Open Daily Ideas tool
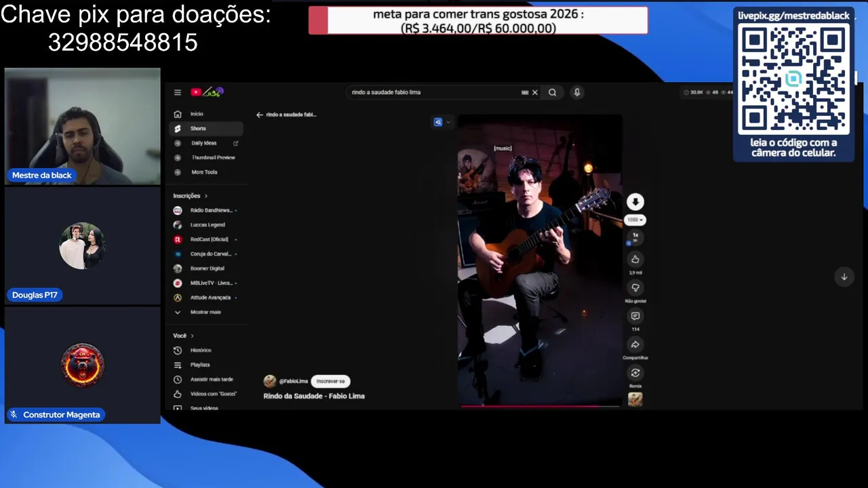 (203, 143)
